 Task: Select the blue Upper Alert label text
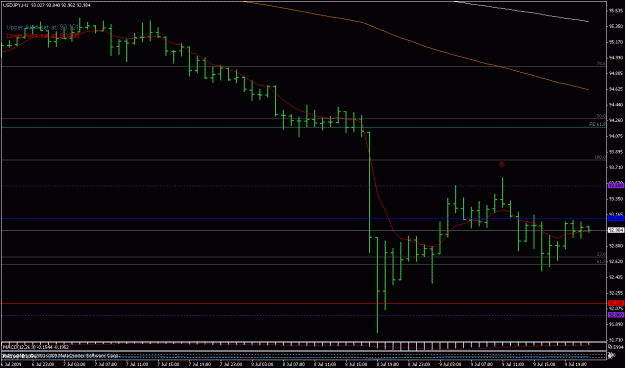click(42, 28)
